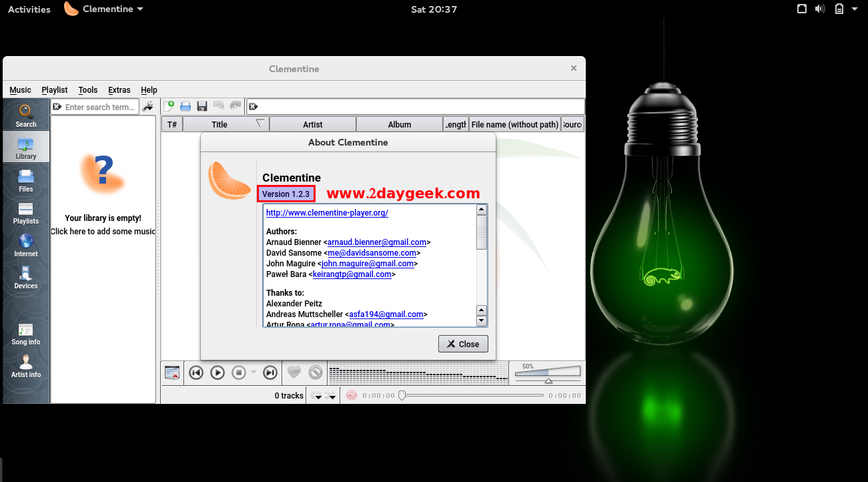868x482 pixels.
Task: Click the Clementine orange logo in About dialog
Action: [x=229, y=180]
